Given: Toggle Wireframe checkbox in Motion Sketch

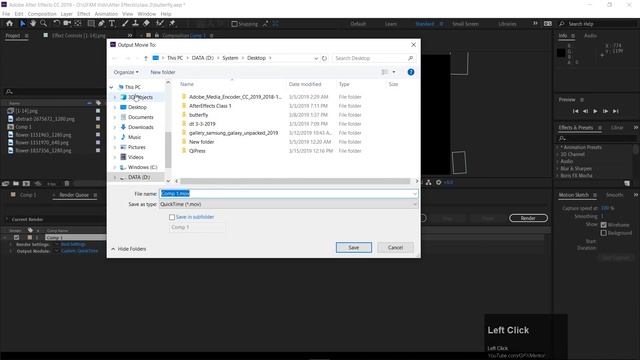Looking at the screenshot, I should tap(604, 225).
